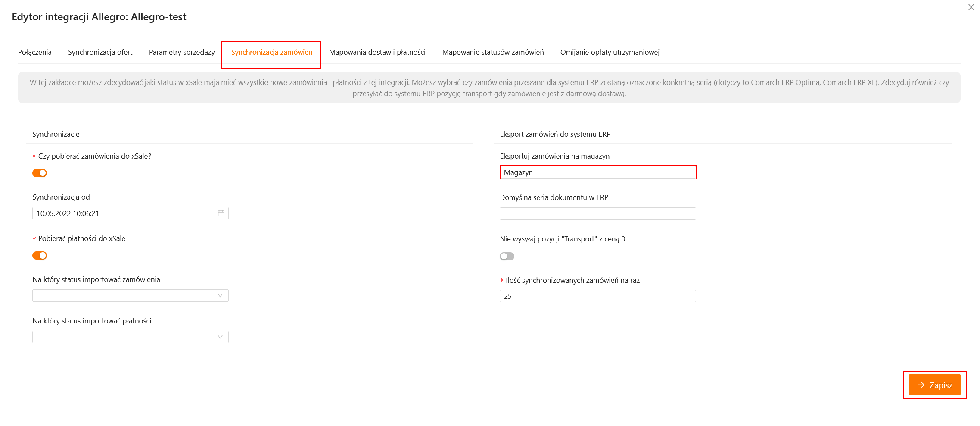Open the Synchronizacja ofert tab

(x=100, y=53)
